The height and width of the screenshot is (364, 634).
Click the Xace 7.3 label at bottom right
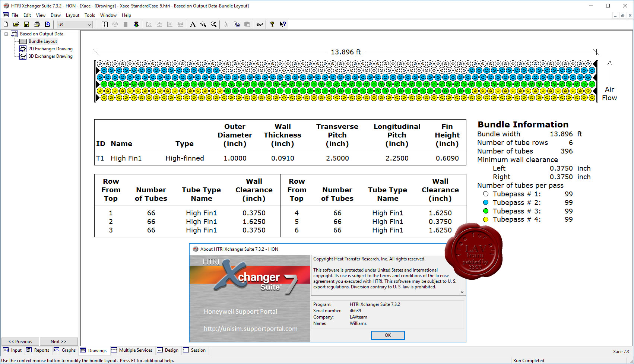click(621, 351)
